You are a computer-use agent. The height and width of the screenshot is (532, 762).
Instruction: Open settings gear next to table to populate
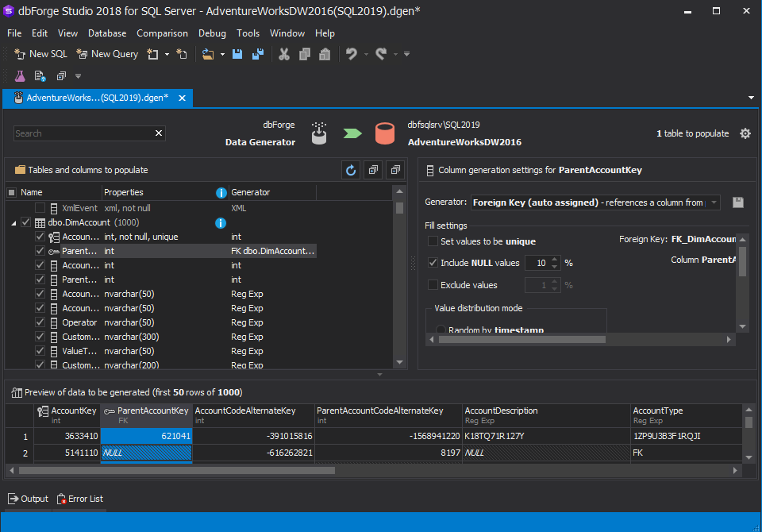coord(745,133)
